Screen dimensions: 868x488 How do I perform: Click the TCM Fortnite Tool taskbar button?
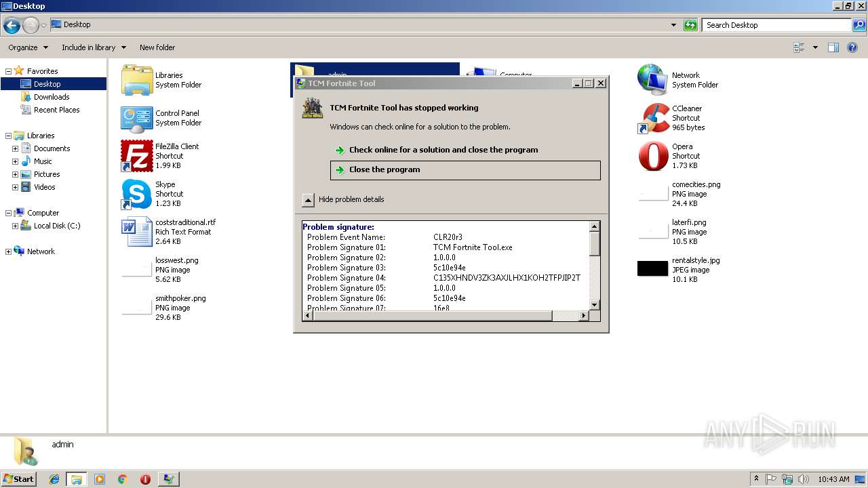point(168,479)
